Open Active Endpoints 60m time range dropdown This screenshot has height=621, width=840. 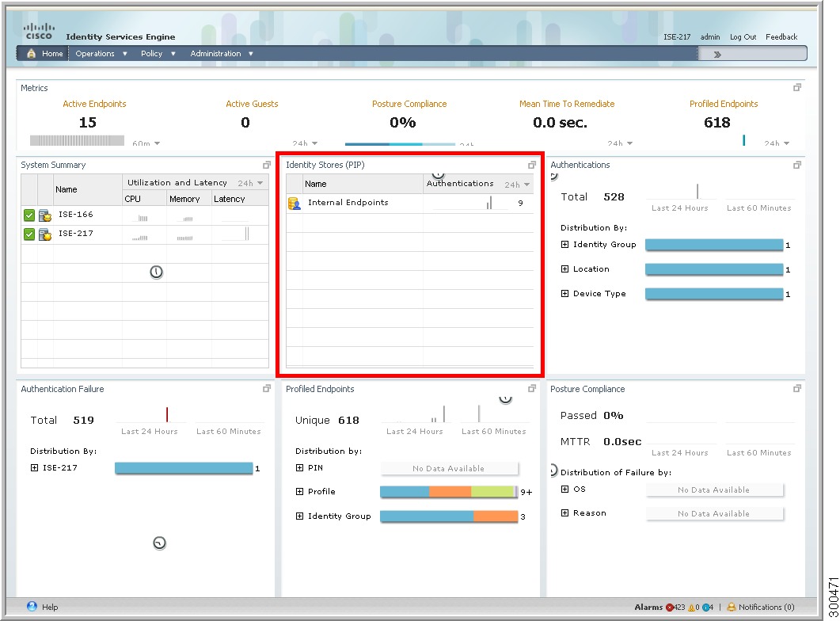point(146,143)
